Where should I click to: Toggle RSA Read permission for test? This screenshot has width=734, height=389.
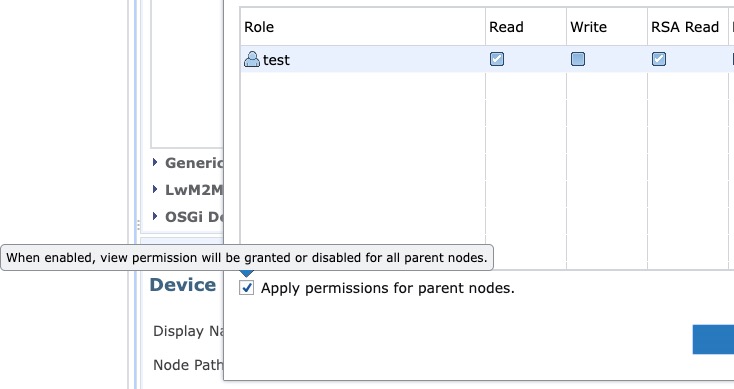coord(659,59)
